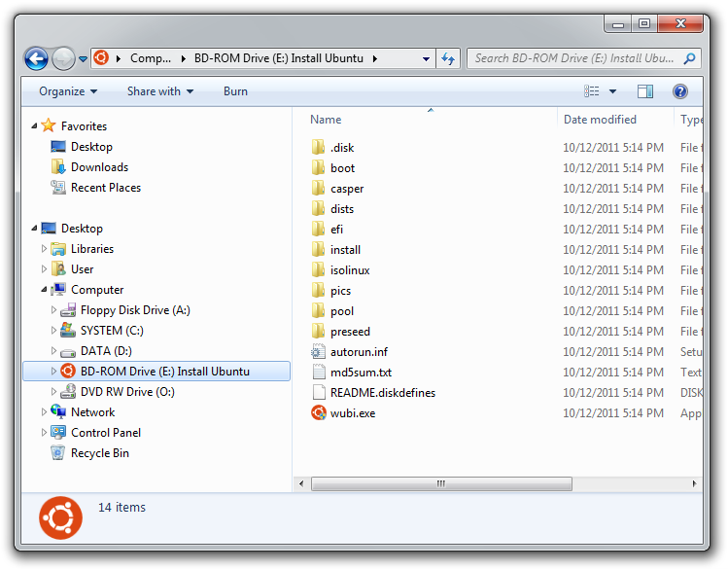Open Desktop under Favorites

pos(82,147)
